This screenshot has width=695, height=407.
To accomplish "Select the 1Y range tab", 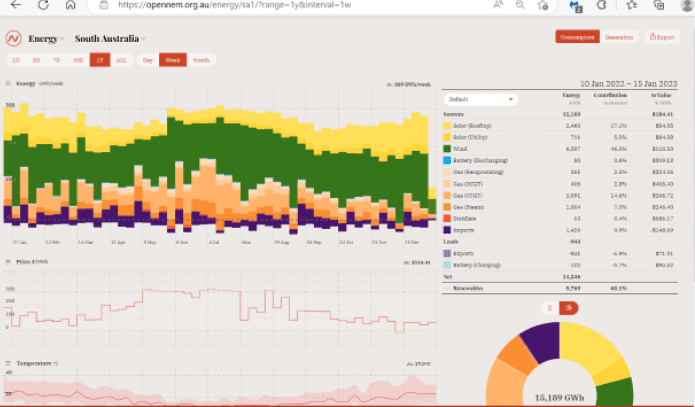I will [x=98, y=60].
